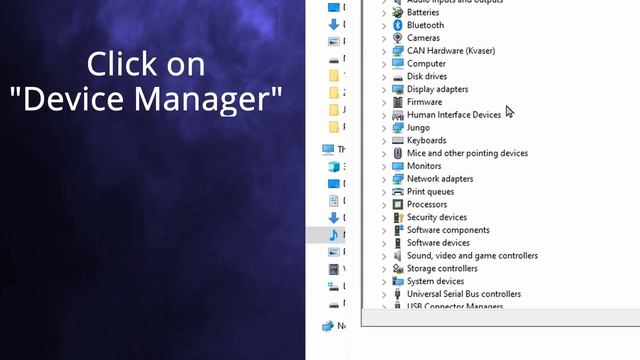This screenshot has height=360, width=640.
Task: Select the "Computer" label
Action: coord(426,64)
